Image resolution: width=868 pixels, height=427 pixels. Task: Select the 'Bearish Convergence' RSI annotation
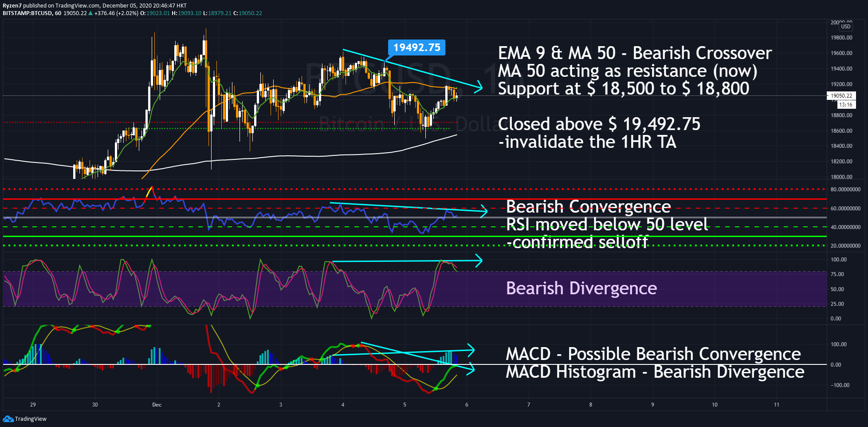pyautogui.click(x=589, y=207)
